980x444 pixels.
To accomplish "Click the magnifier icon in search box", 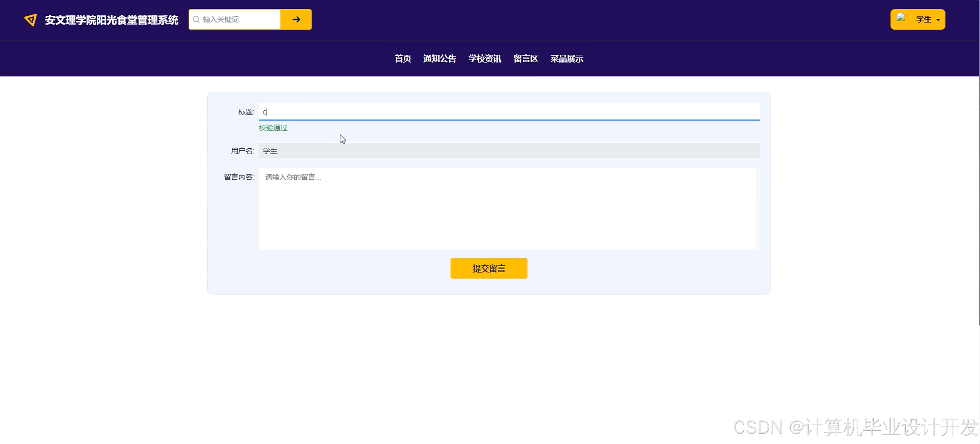I will tap(196, 19).
